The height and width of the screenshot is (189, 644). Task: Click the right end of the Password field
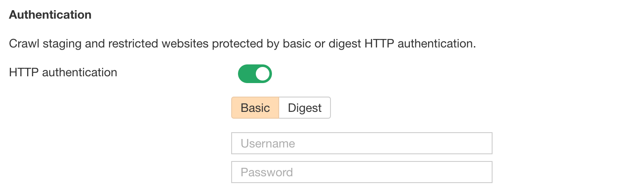pos(484,172)
